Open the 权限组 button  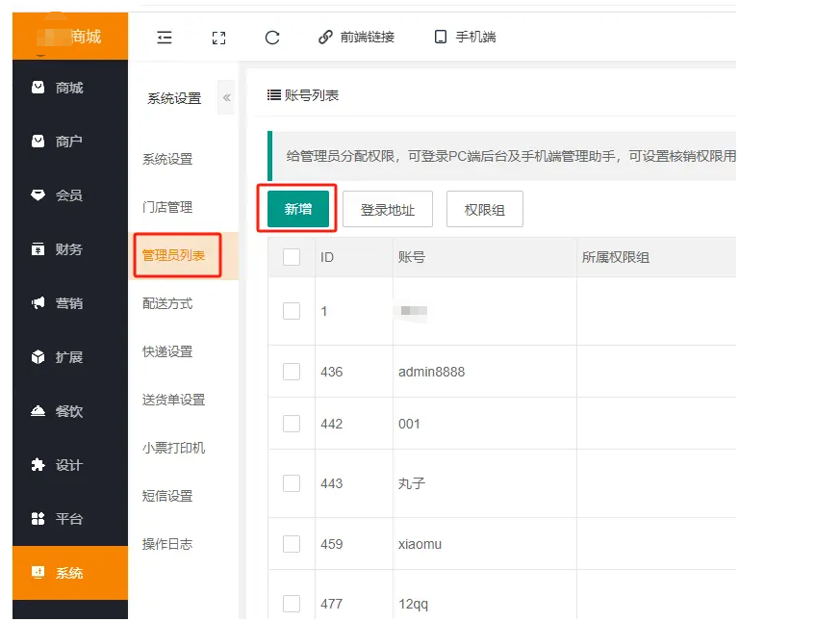tap(484, 209)
